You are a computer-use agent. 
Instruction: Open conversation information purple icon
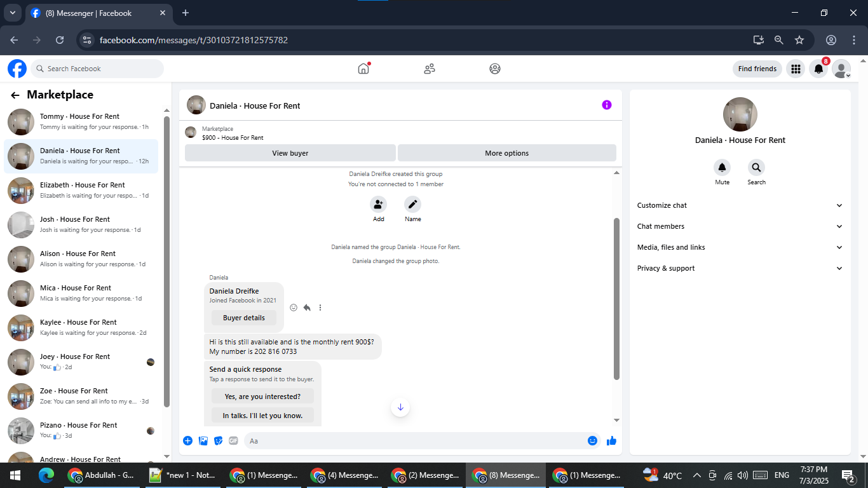pos(607,105)
